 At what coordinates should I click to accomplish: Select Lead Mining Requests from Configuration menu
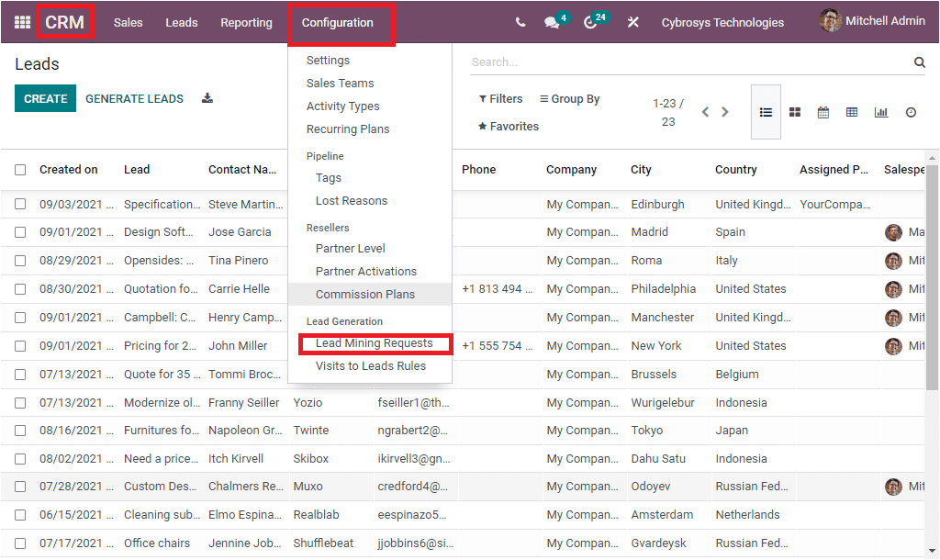pos(375,343)
